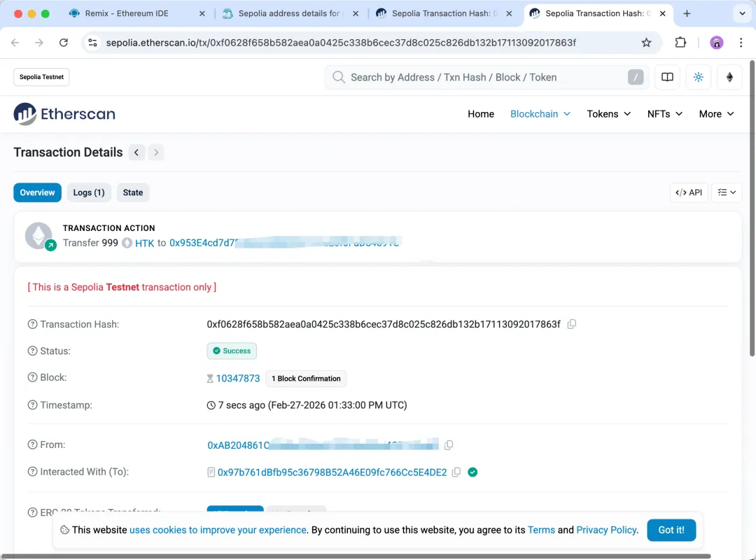The height and width of the screenshot is (560, 756).
Task: Close the Sepolia address details tab
Action: coord(356,13)
